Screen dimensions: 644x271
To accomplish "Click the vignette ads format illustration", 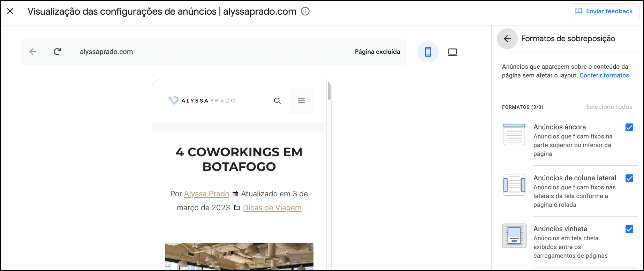I will coord(514,236).
